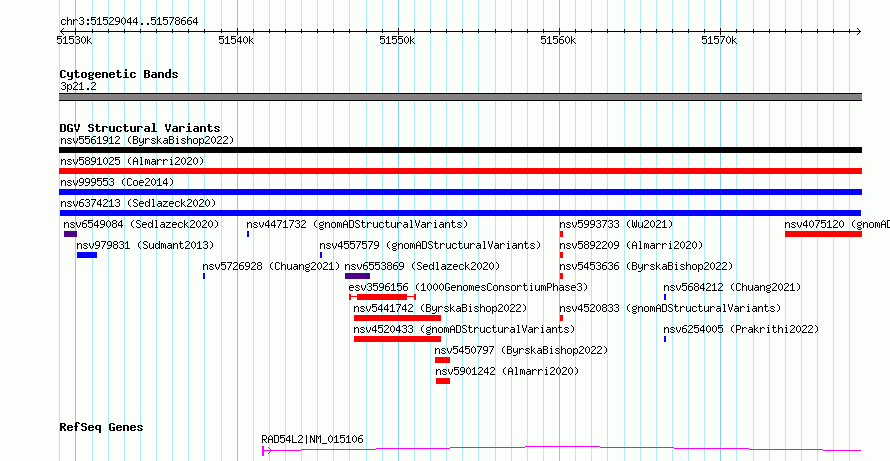Open variant nsv5891025 (Almarri2020) label
This screenshot has height=461, width=890.
point(132,161)
